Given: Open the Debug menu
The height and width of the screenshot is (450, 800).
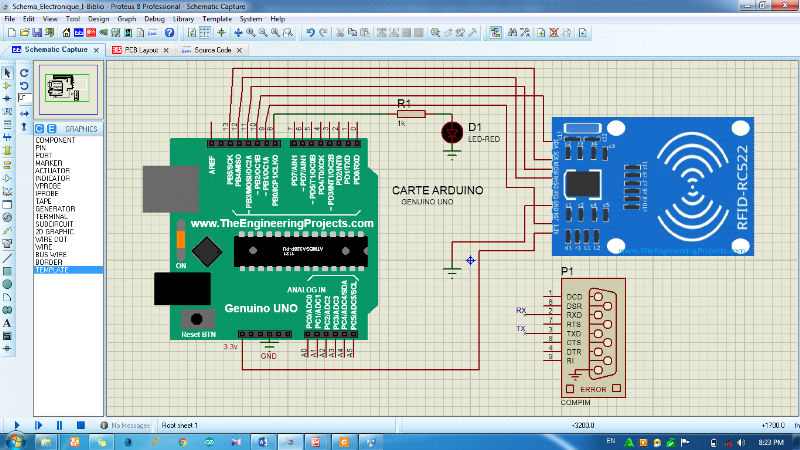Looking at the screenshot, I should pos(153,19).
